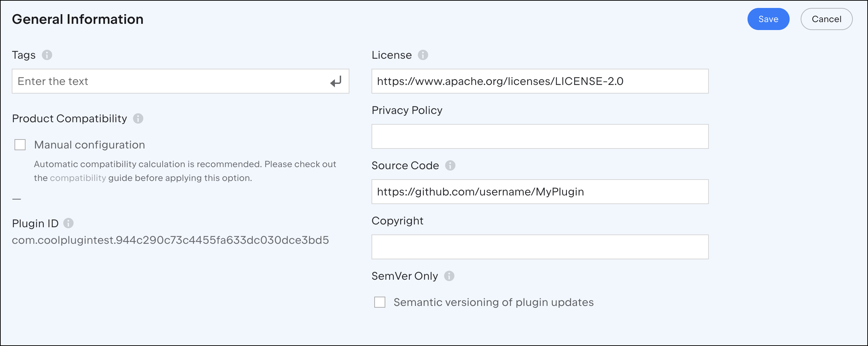The width and height of the screenshot is (868, 346).
Task: Edit the Source Code URL field
Action: [540, 192]
